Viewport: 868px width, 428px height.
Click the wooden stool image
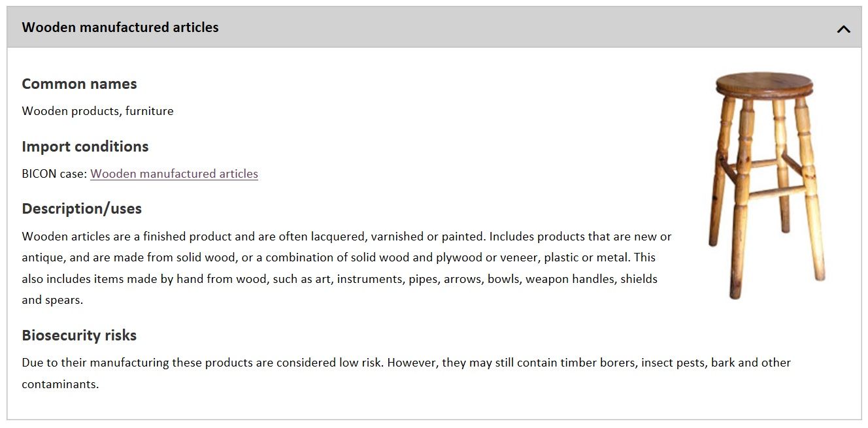click(767, 186)
